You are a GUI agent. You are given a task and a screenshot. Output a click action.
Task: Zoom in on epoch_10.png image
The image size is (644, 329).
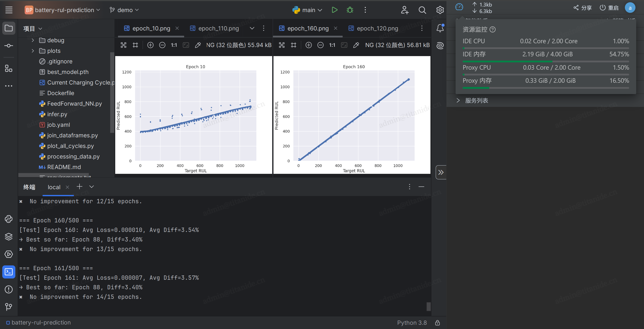click(x=150, y=45)
